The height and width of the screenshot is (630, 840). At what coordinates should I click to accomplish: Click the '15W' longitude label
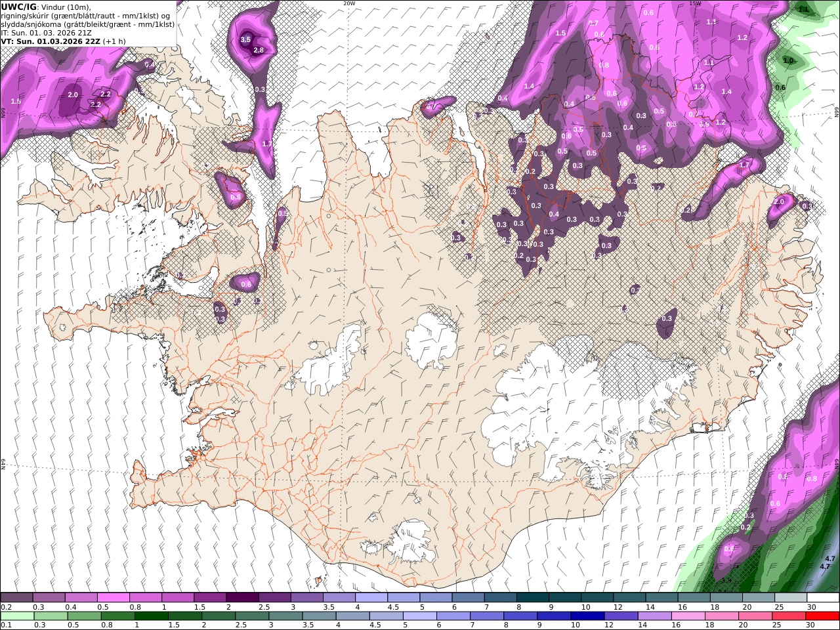pyautogui.click(x=696, y=3)
